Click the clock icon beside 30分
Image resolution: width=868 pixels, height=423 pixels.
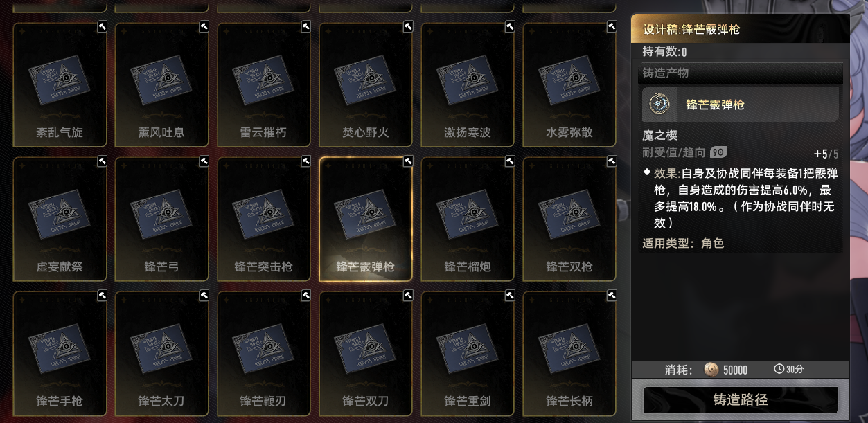pos(779,370)
